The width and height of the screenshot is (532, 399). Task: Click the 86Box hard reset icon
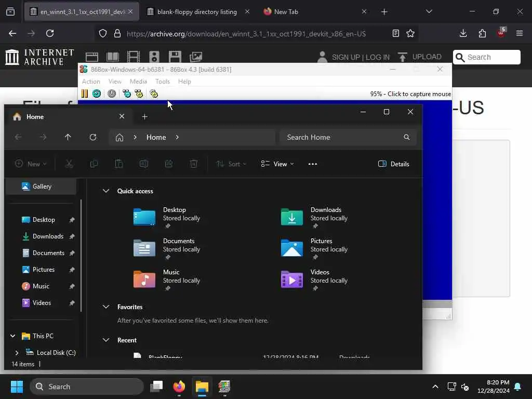tap(97, 94)
